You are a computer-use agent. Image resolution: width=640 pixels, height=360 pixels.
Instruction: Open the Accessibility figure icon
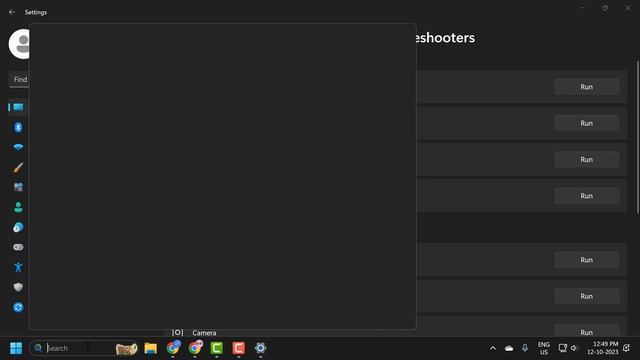pyautogui.click(x=18, y=267)
